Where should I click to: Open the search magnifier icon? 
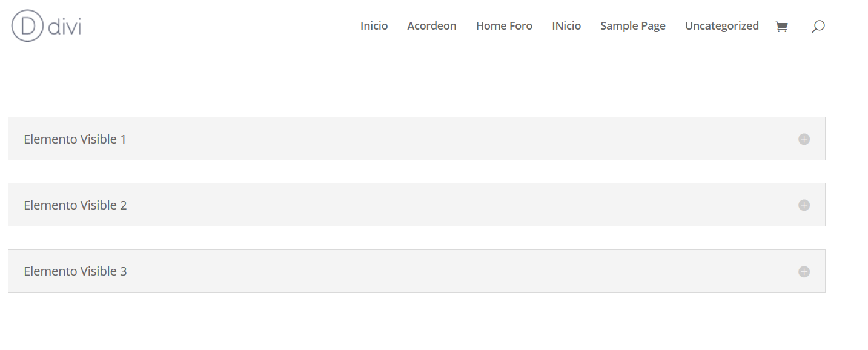pos(818,27)
